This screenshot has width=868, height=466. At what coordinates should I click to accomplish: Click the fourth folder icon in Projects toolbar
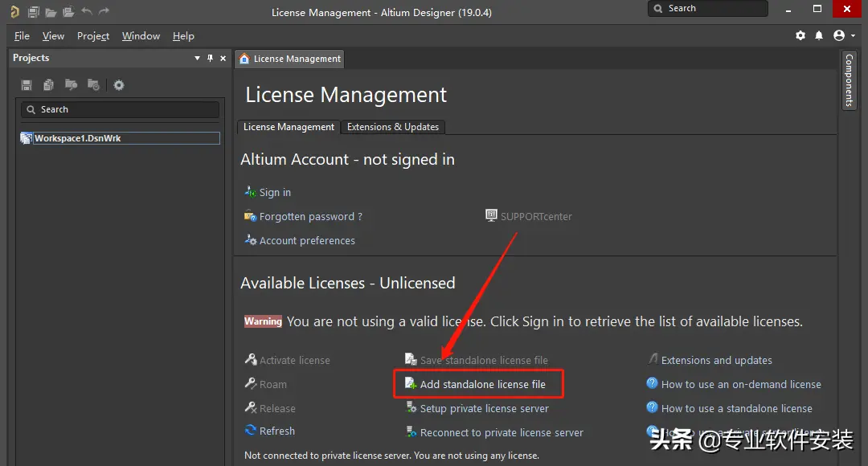click(93, 84)
